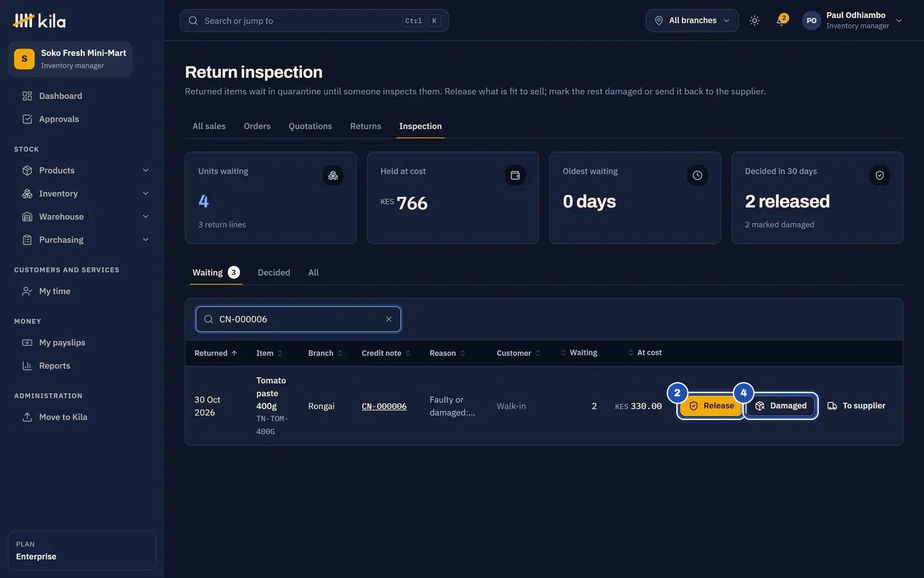Open Move to Kila in sidebar

tap(82, 417)
